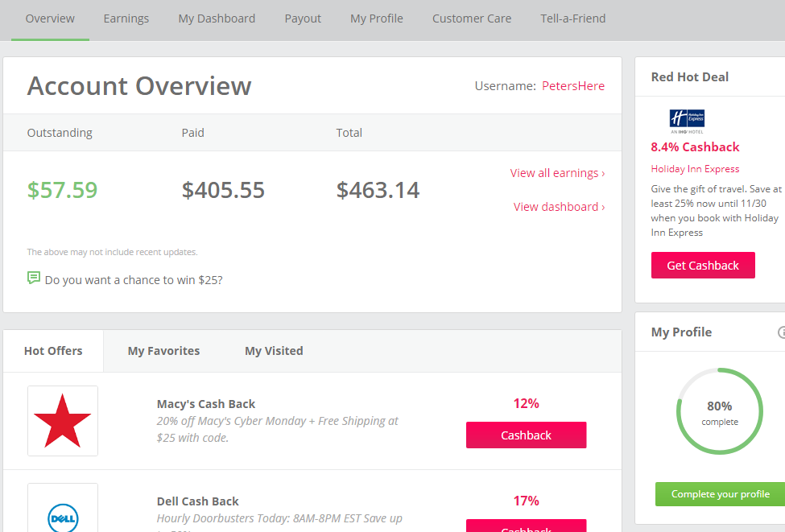Select My Profile in navigation bar
The width and height of the screenshot is (785, 532).
click(x=377, y=19)
